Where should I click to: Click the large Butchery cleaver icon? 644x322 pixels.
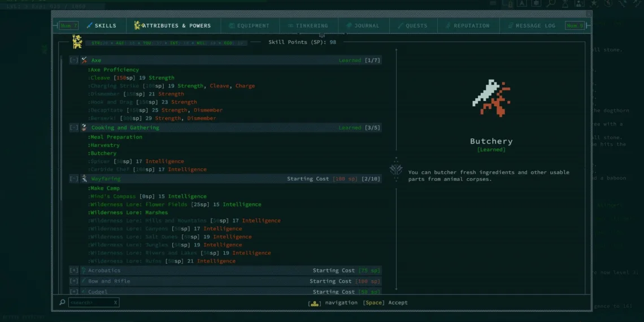coord(491,98)
